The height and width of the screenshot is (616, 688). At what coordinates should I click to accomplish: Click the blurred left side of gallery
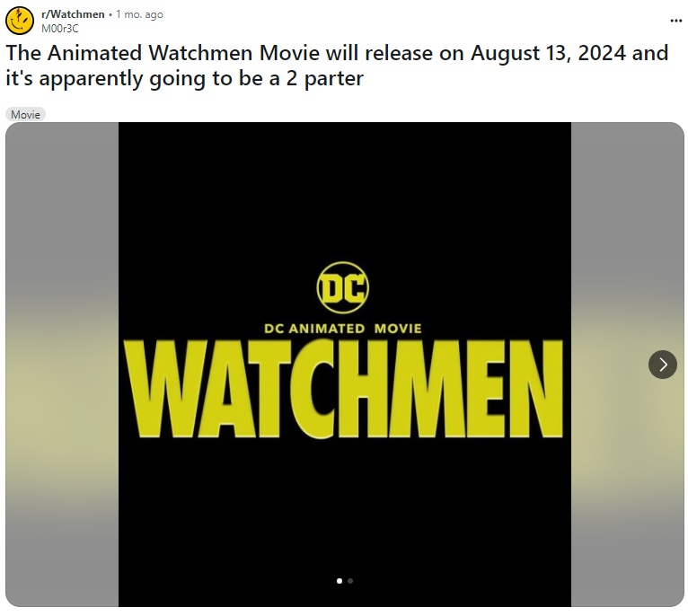pos(62,365)
